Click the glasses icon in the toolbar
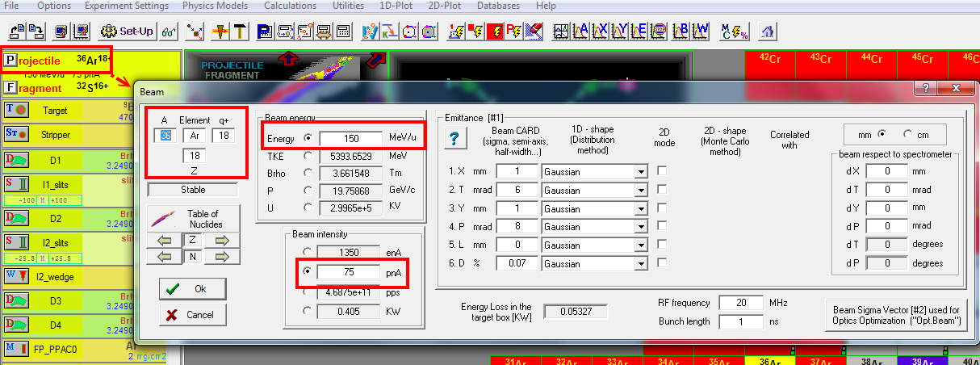This screenshot has height=365, width=980. (x=169, y=31)
